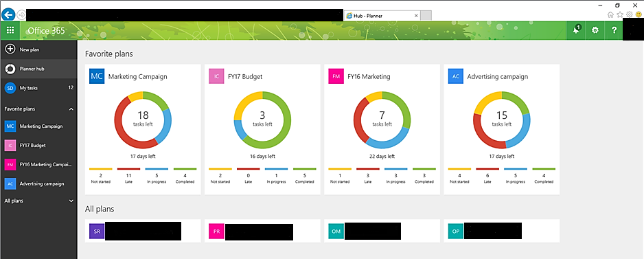Open the browser favorites star icon
The width and height of the screenshot is (644, 259).
620,14
